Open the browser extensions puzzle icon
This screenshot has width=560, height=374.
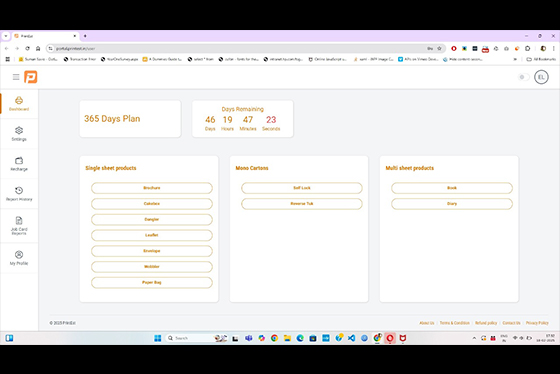click(528, 48)
